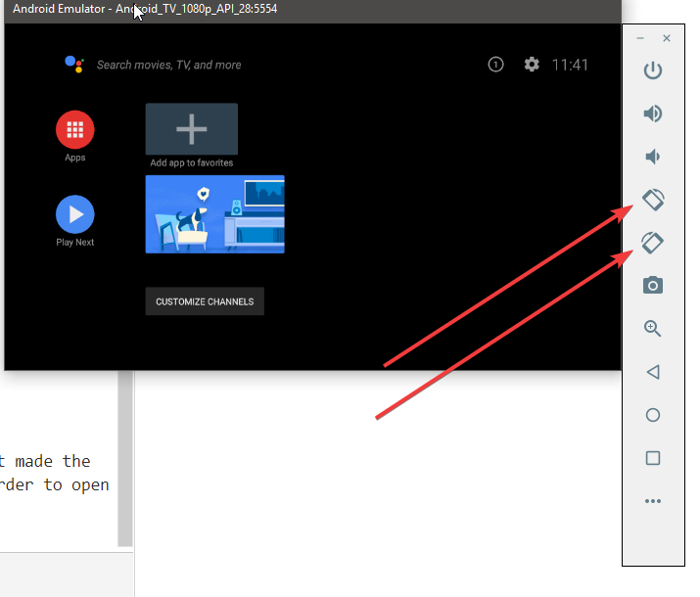700x597 pixels.
Task: Lower volume with the volume down icon
Action: pos(653,157)
